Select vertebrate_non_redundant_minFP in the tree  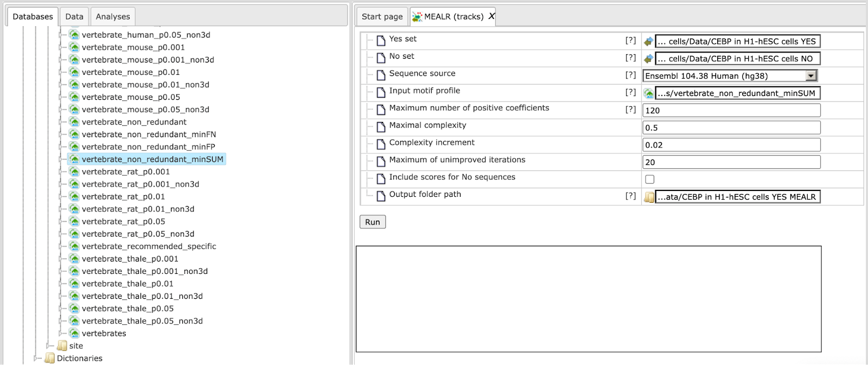pyautogui.click(x=148, y=147)
